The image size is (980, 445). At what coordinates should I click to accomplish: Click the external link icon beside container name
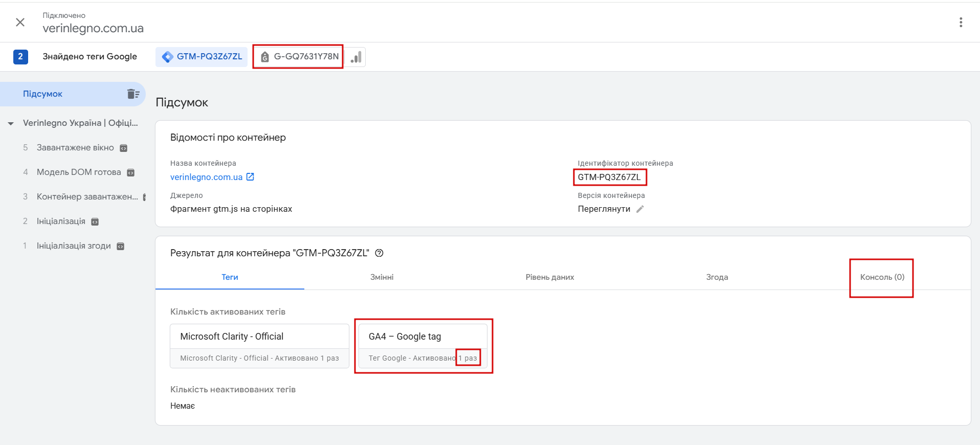[x=250, y=176]
